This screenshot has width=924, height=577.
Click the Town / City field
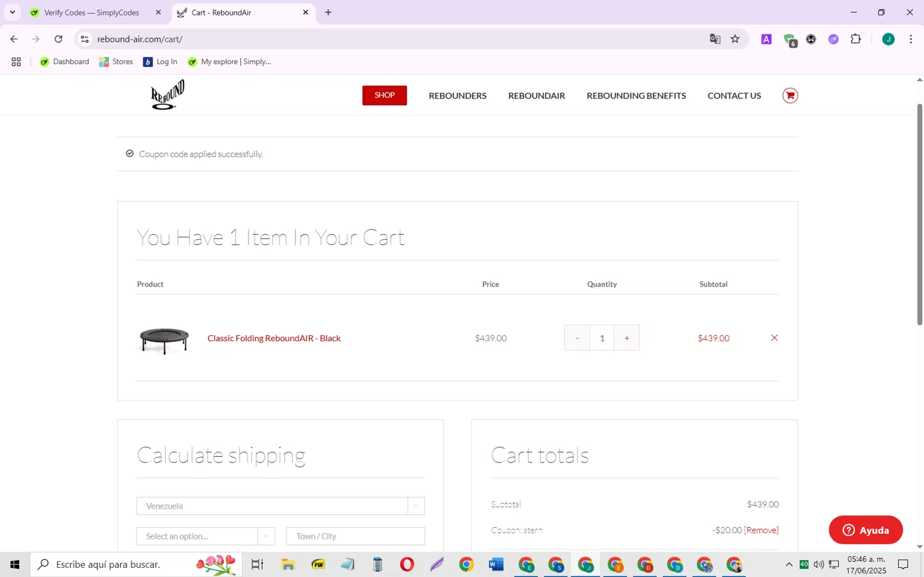(x=355, y=536)
